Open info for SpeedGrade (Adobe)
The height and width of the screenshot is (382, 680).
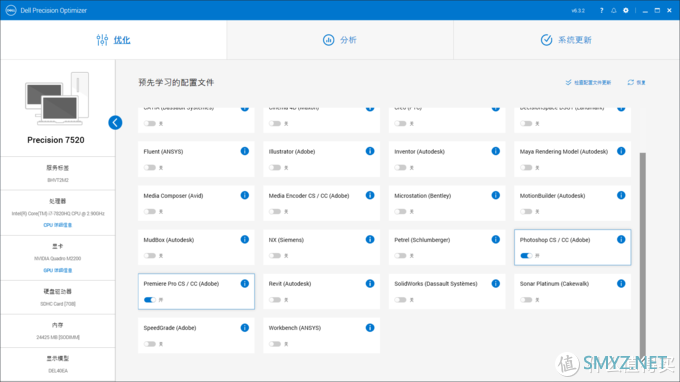(x=245, y=328)
